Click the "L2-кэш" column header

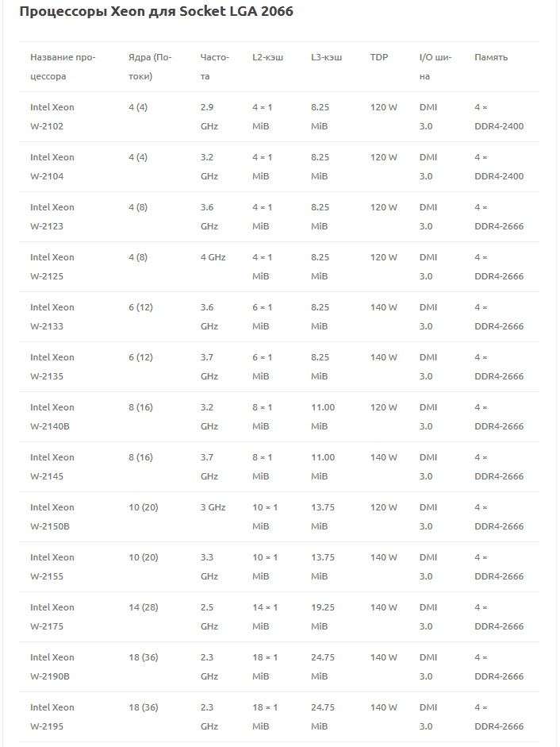(267, 57)
